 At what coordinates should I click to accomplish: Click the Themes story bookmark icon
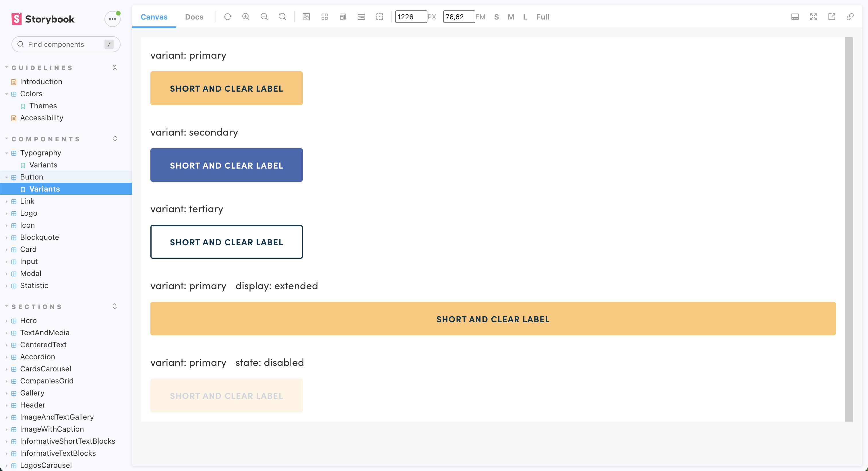[23, 106]
